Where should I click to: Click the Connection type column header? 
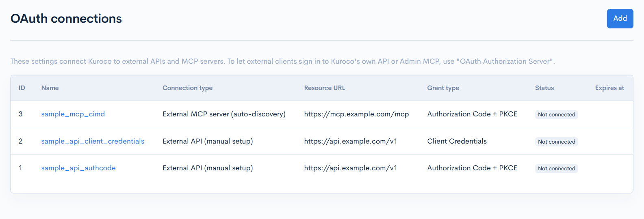[x=188, y=88]
